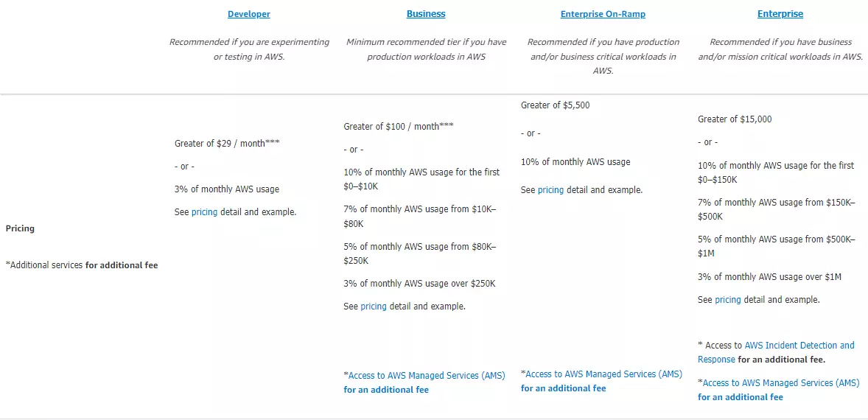Click the additional services fee footnote
Screen dimensions: 868x420
(x=81, y=265)
